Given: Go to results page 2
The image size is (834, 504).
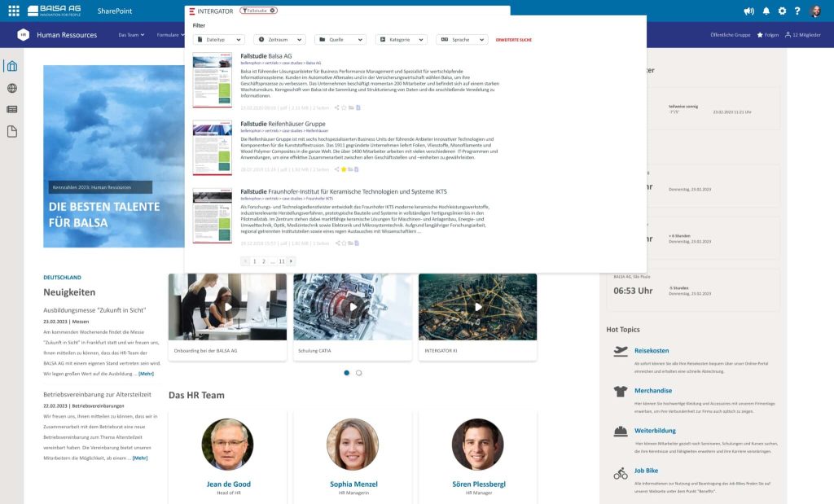Looking at the screenshot, I should 264,261.
